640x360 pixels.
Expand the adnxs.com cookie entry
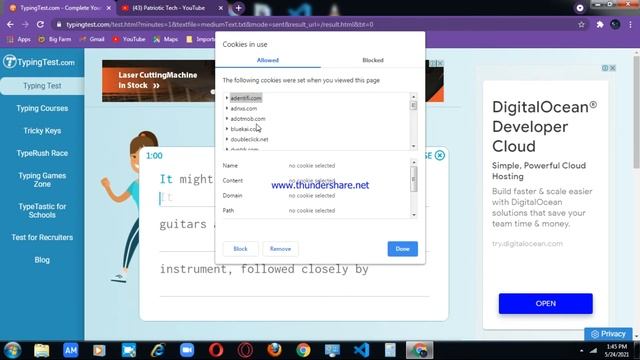coord(227,108)
